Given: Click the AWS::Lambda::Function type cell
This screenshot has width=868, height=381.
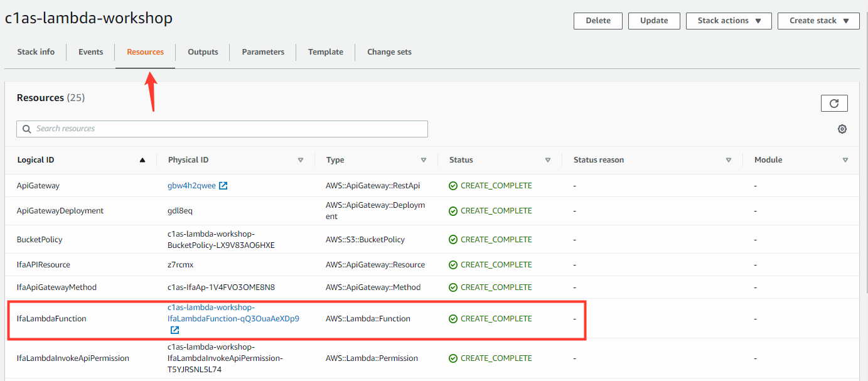Looking at the screenshot, I should [x=368, y=319].
